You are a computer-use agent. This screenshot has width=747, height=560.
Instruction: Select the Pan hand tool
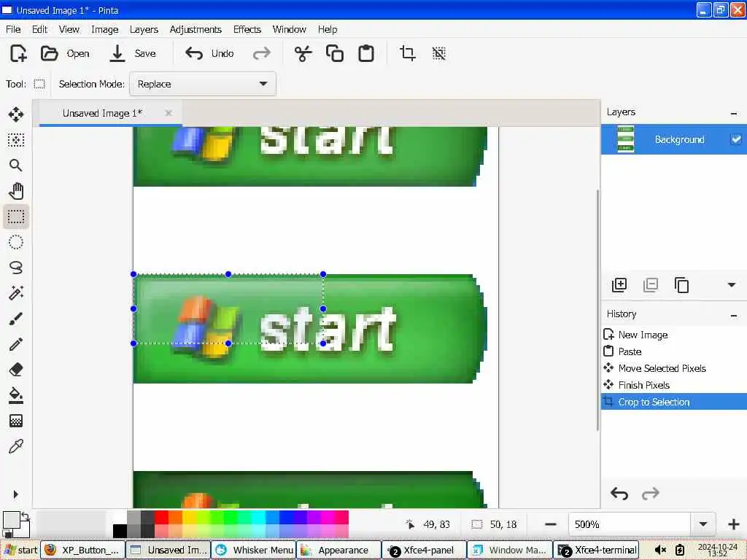pyautogui.click(x=16, y=191)
